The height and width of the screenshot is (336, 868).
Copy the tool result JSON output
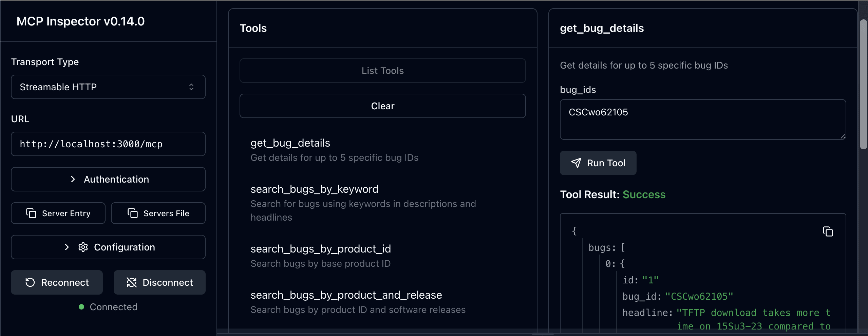pyautogui.click(x=827, y=231)
